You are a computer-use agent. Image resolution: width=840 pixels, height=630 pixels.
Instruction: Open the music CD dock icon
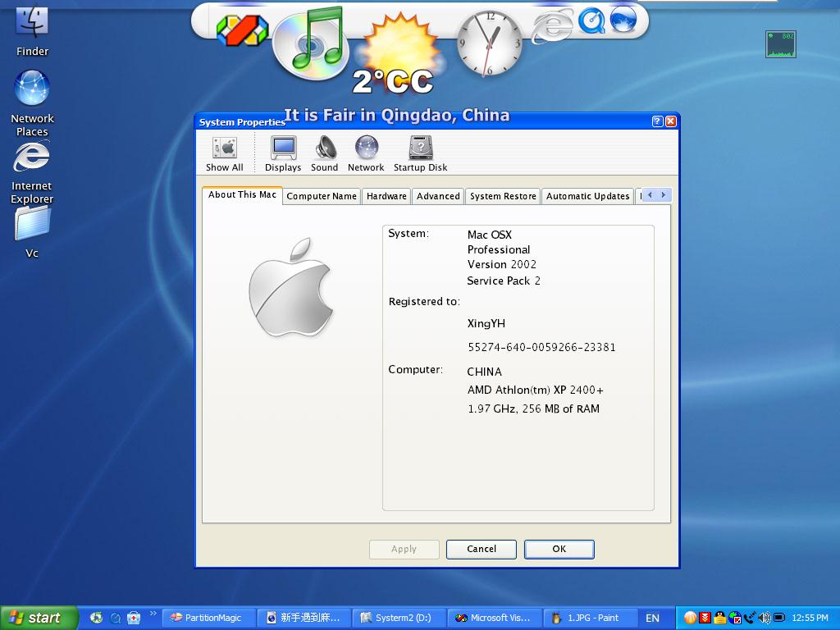click(311, 44)
